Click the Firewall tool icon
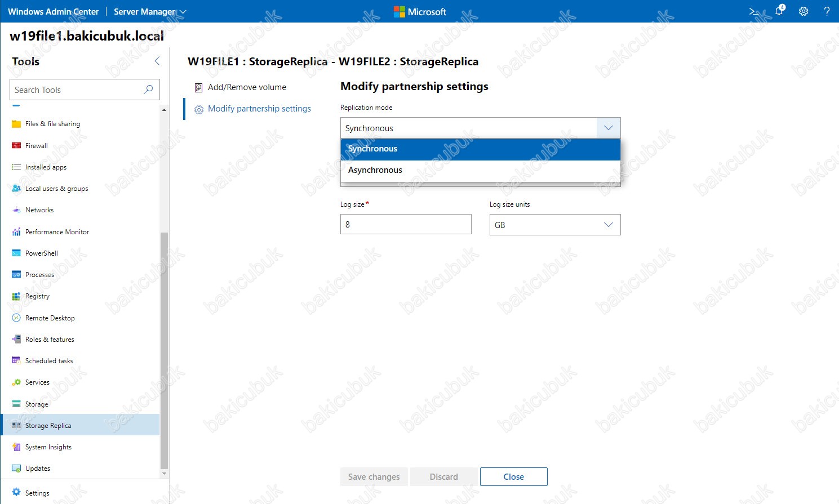This screenshot has height=504, width=839. pos(16,146)
